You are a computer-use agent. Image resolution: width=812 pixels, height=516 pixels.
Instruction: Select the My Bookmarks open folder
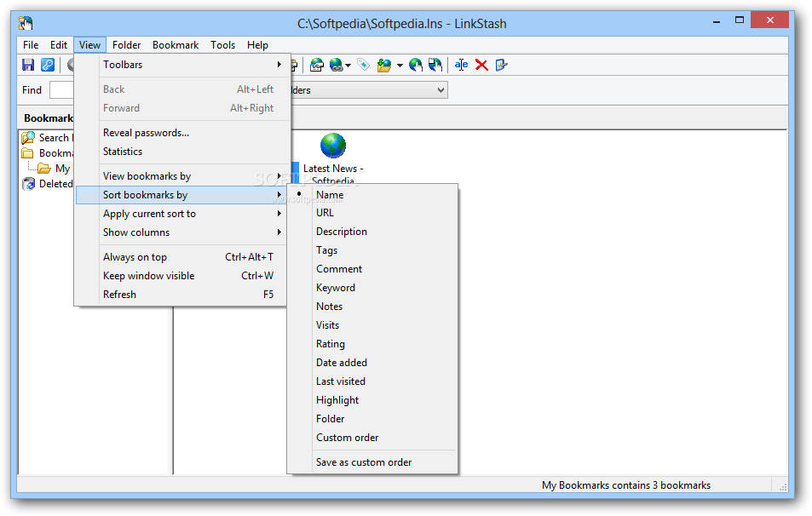[x=54, y=169]
